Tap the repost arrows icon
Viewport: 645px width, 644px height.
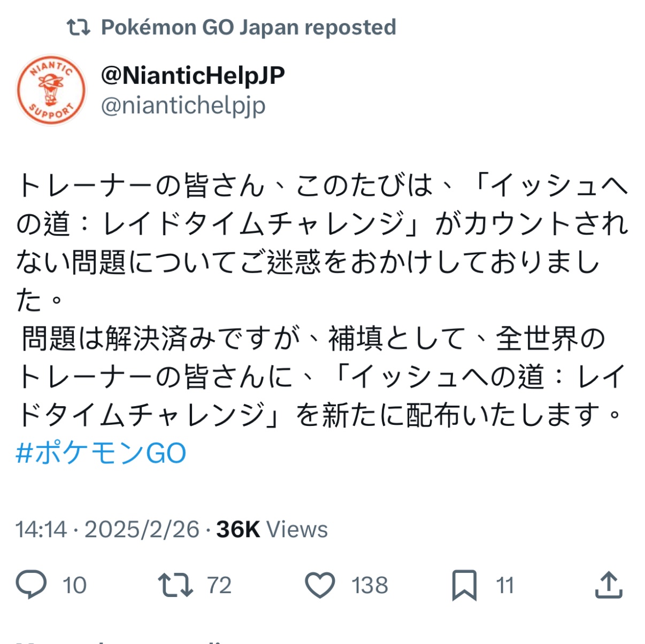point(175,585)
